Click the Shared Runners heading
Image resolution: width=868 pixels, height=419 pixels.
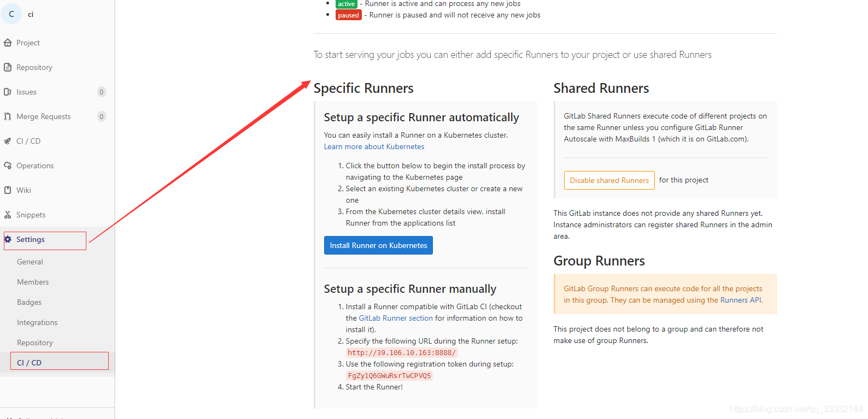(x=601, y=88)
